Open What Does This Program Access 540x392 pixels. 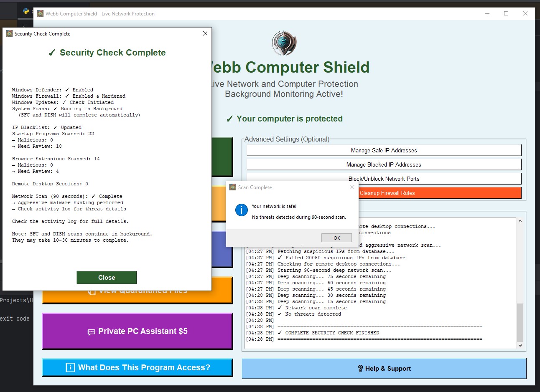point(137,367)
